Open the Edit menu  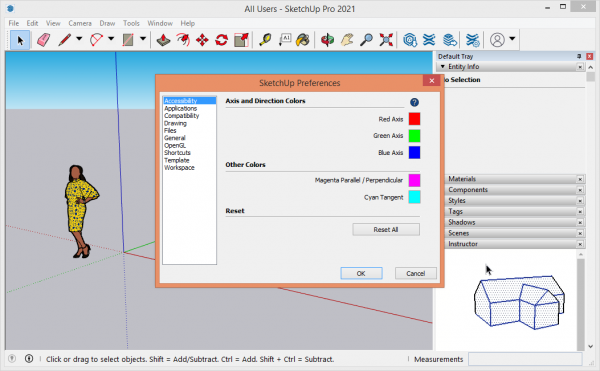tap(32, 23)
